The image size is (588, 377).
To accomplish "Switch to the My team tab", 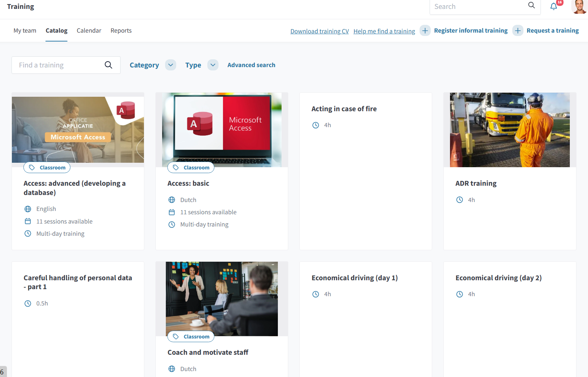I will 25,30.
